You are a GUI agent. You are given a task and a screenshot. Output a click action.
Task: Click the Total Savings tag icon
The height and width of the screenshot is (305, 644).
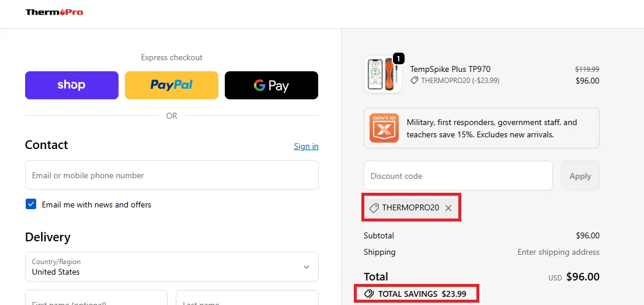369,294
